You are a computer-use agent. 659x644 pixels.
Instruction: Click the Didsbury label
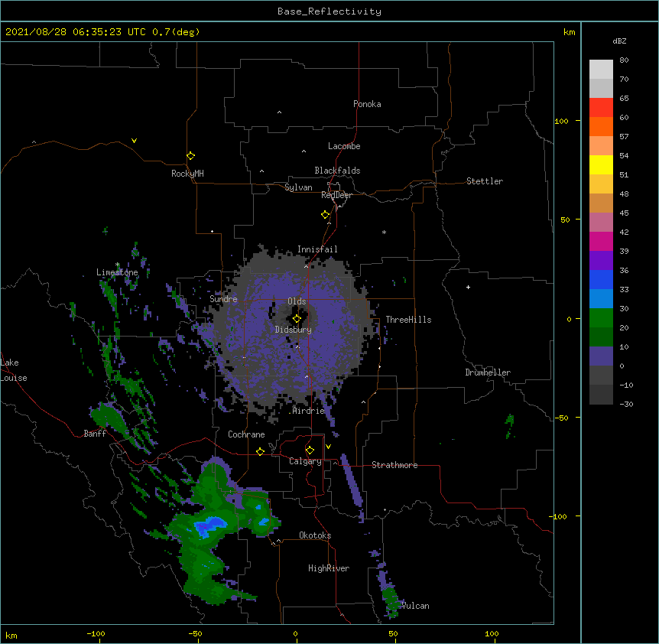click(x=294, y=330)
